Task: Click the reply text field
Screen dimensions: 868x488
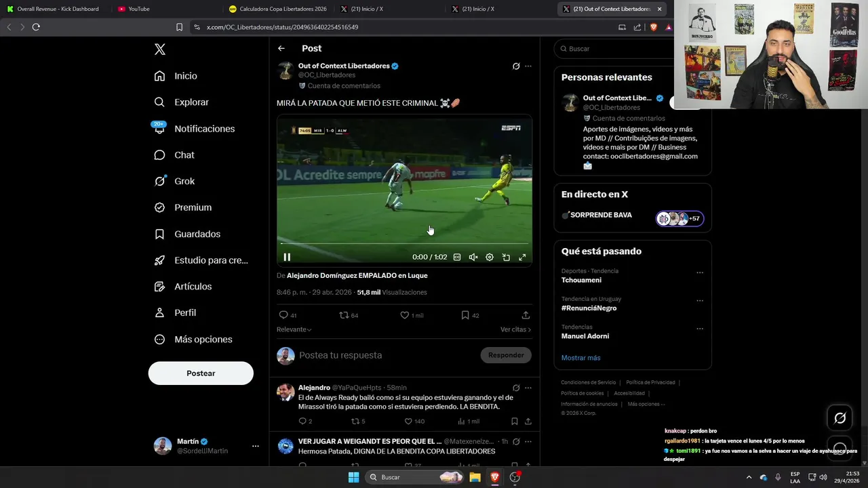Action: (387, 355)
